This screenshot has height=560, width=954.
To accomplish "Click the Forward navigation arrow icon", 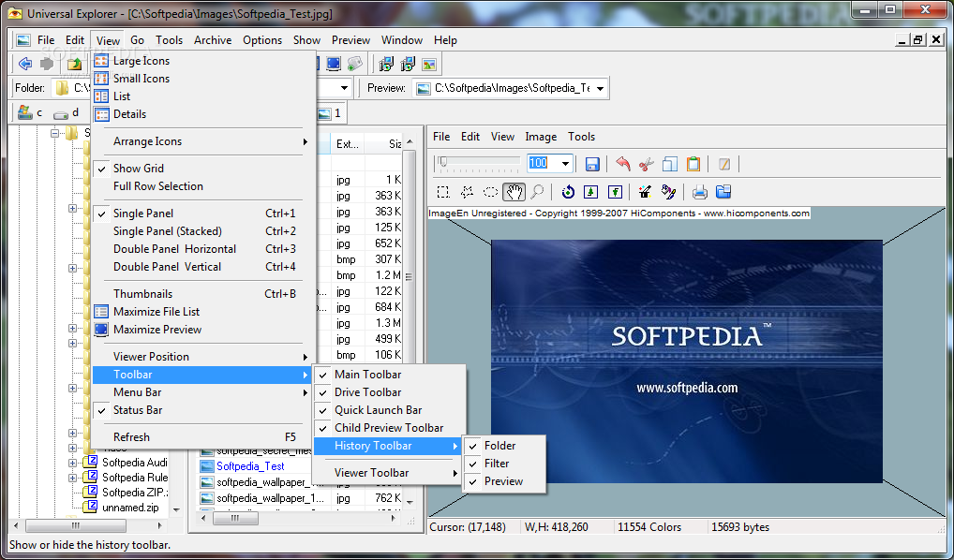I will coord(46,64).
